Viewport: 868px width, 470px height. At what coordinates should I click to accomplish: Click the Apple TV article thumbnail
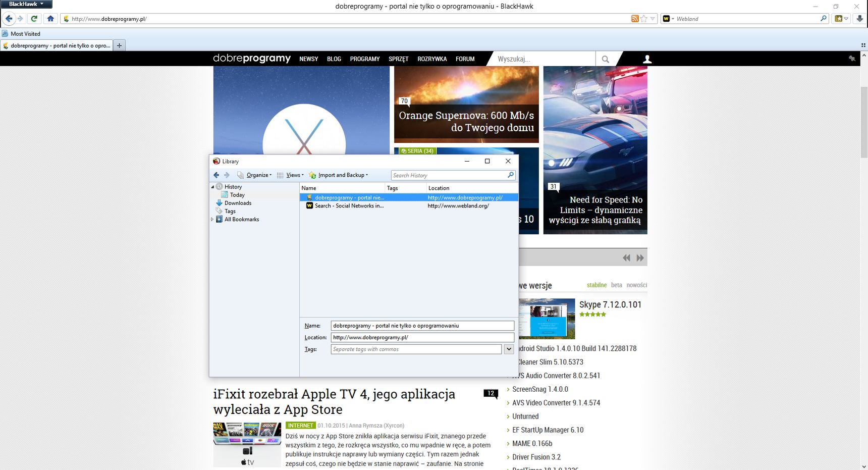point(247,444)
